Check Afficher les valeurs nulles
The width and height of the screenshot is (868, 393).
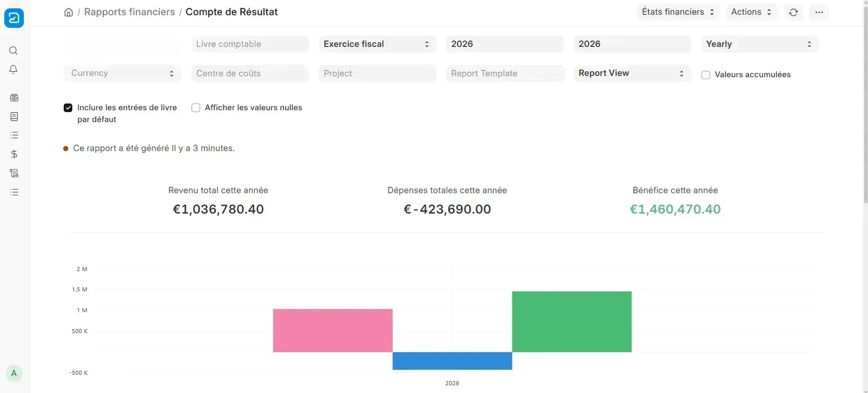[x=196, y=108]
